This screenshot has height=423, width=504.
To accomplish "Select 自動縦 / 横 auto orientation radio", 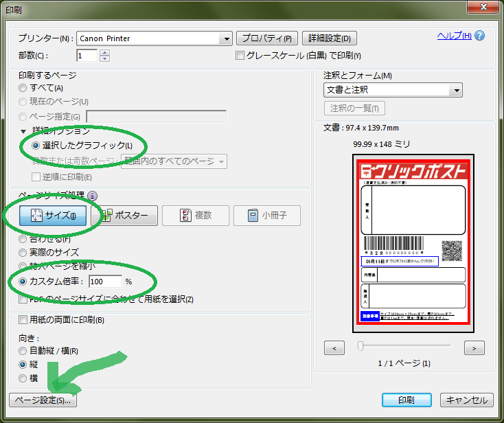I will (x=23, y=351).
